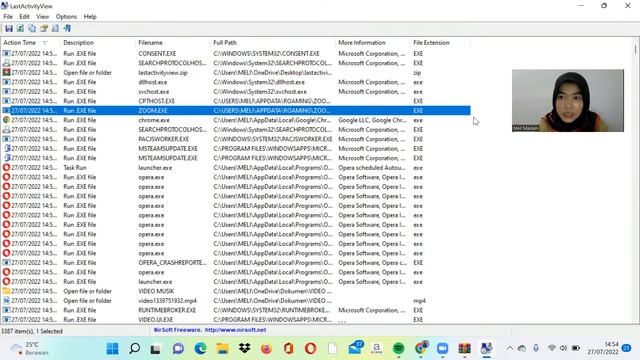
Task: Open Wi-Fi network tray icon
Action: tap(551, 348)
